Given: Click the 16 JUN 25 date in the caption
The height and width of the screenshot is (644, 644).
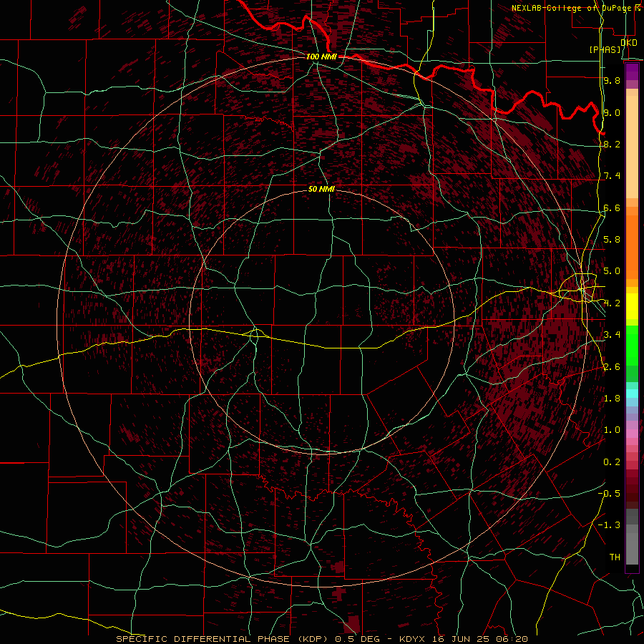Looking at the screenshot, I should pyautogui.click(x=462, y=639).
